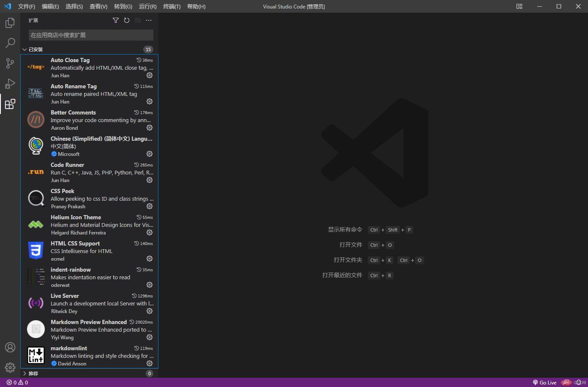588x387 pixels.
Task: Open the Run and Debug view
Action: pos(10,83)
